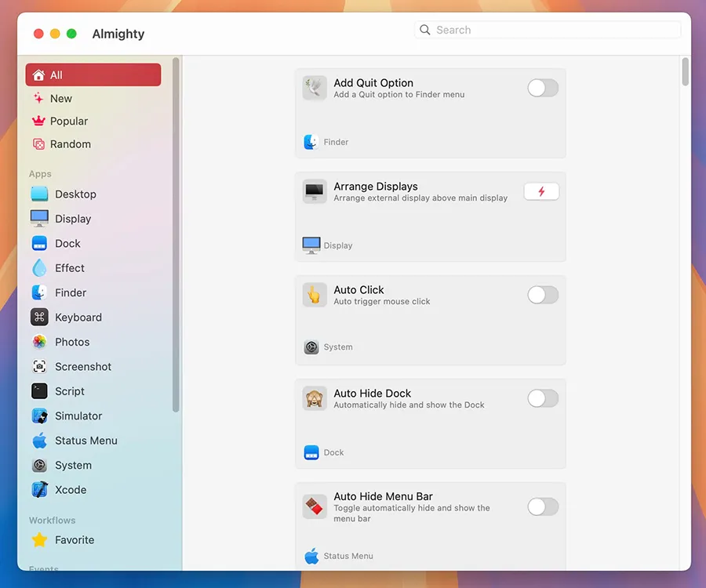Image resolution: width=706 pixels, height=588 pixels.
Task: Select the Script terminal icon
Action: (39, 391)
